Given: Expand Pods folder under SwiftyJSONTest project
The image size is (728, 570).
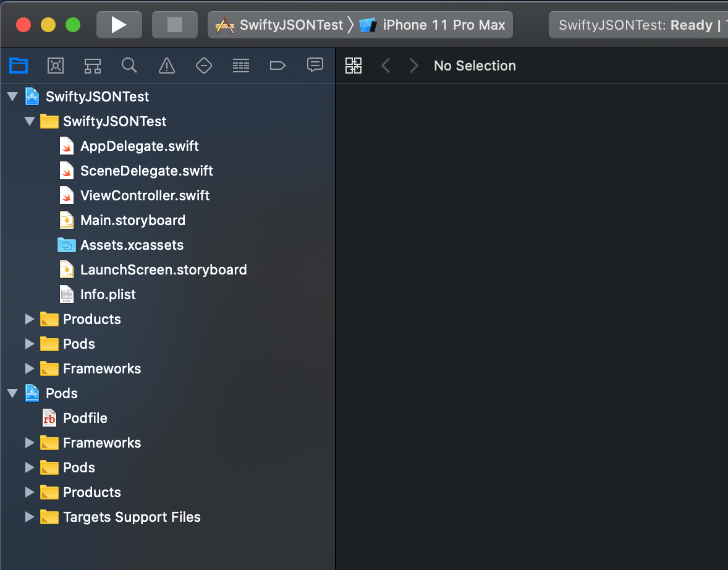Looking at the screenshot, I should point(30,344).
